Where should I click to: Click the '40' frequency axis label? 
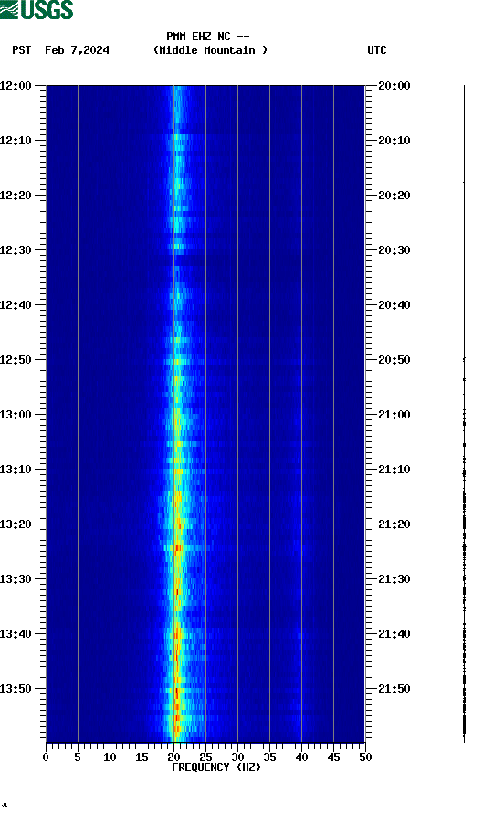click(301, 757)
